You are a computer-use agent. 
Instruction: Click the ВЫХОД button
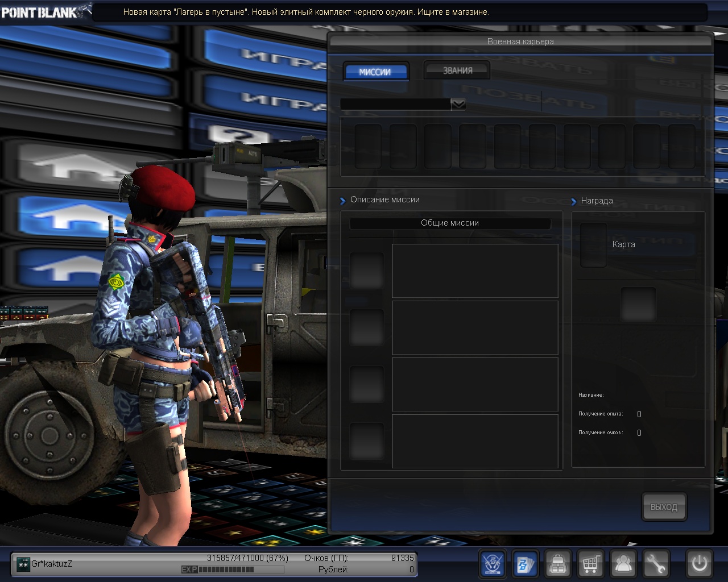click(664, 507)
